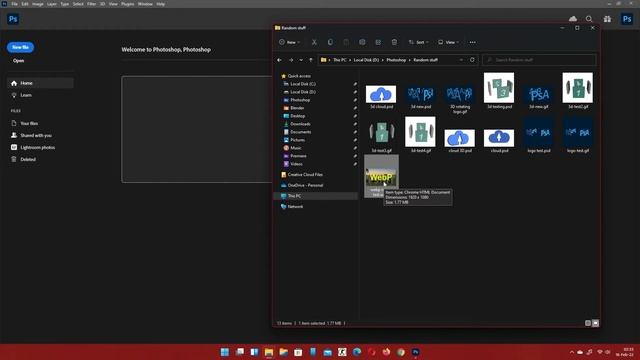Open Photoshop's Window menu

click(145, 4)
